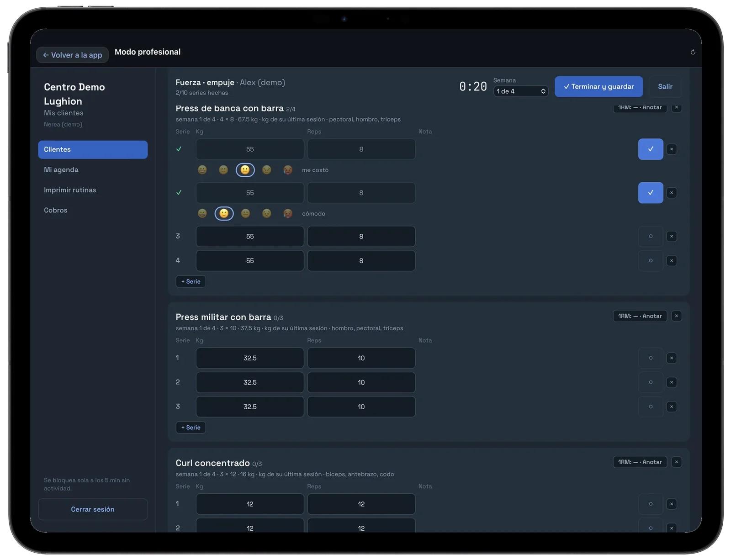Go to Imprimir rutinas section

(x=93, y=190)
